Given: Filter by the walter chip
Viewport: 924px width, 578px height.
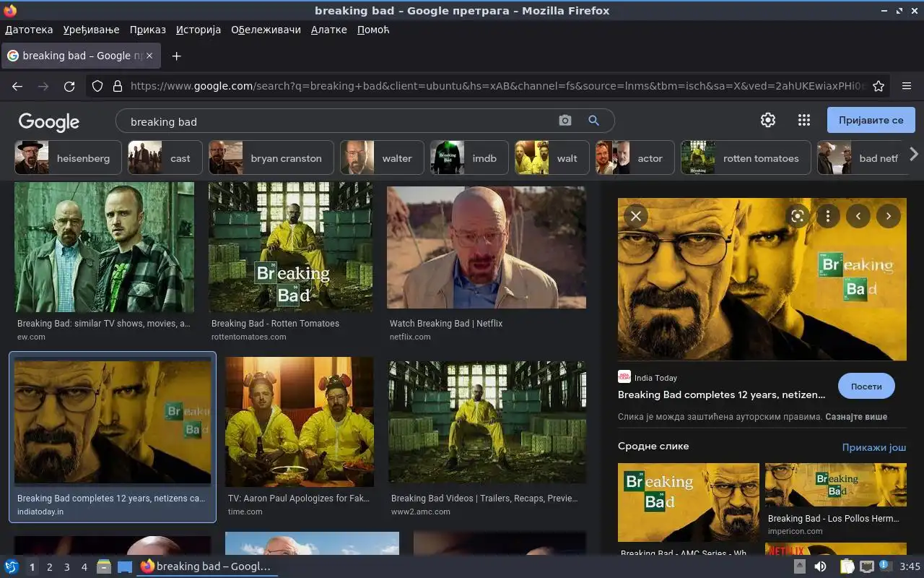Looking at the screenshot, I should coord(382,158).
